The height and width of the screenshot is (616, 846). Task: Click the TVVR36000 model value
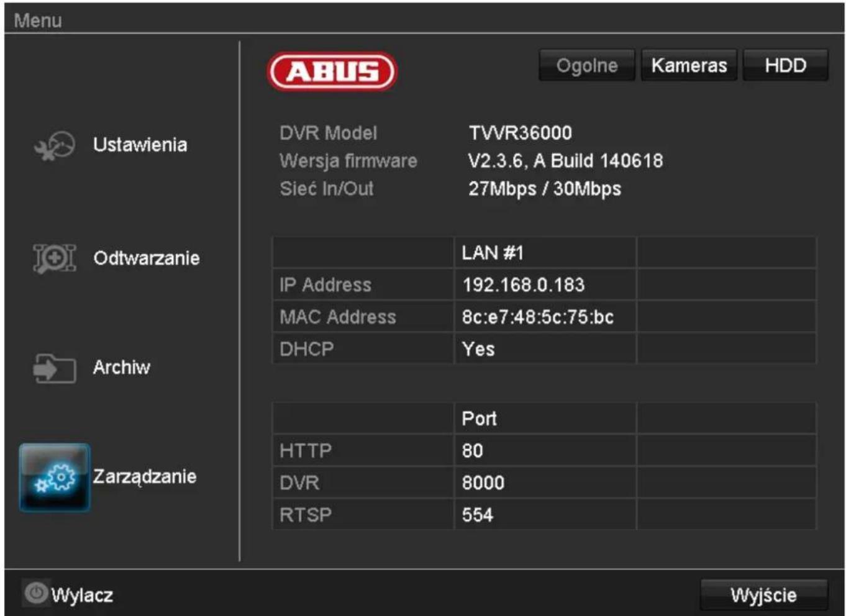tap(521, 133)
